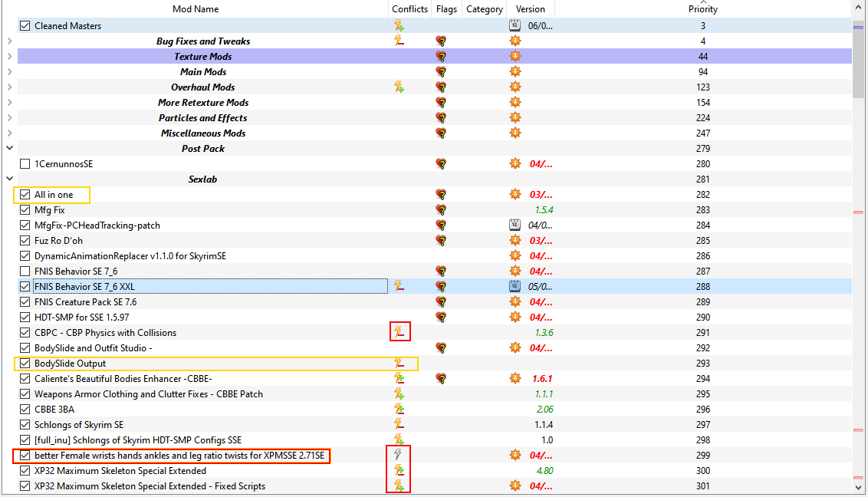This screenshot has width=868, height=497.
Task: Click the conflict icon for Schlongs of Skyrim SE
Action: tap(399, 424)
